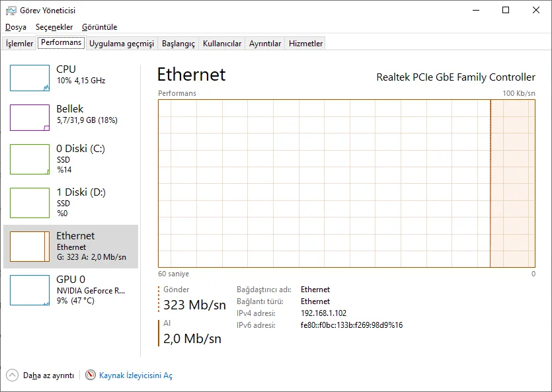Open the Görüntüle menu
This screenshot has width=552, height=392.
pos(99,27)
